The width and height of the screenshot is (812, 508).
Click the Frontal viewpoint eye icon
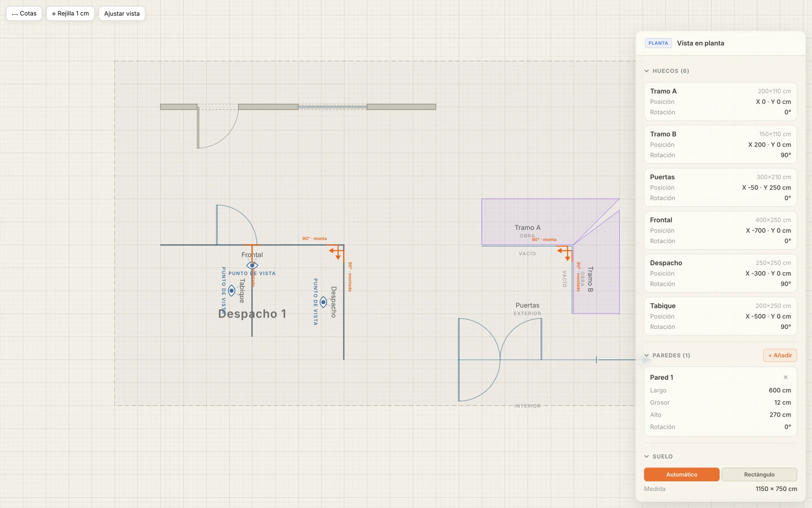click(252, 265)
